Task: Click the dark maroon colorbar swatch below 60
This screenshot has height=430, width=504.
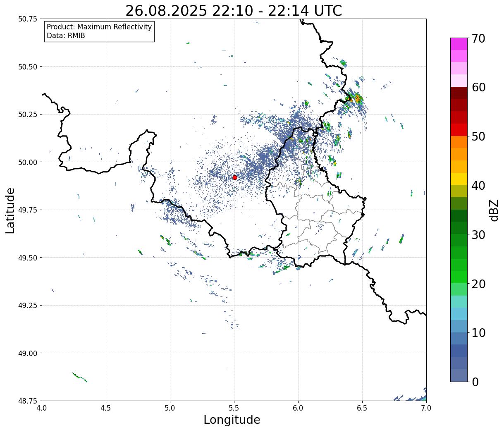Action: pos(459,93)
